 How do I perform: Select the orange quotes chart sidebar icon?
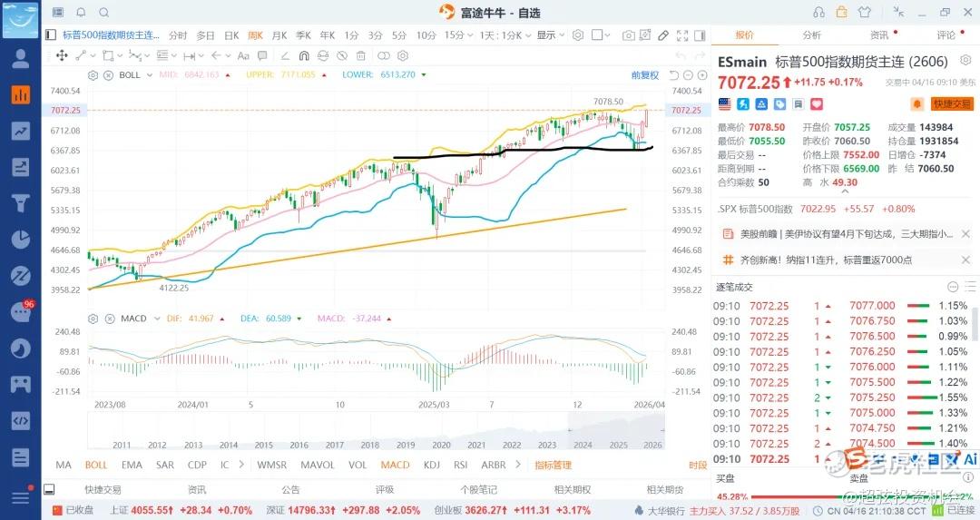[21, 94]
